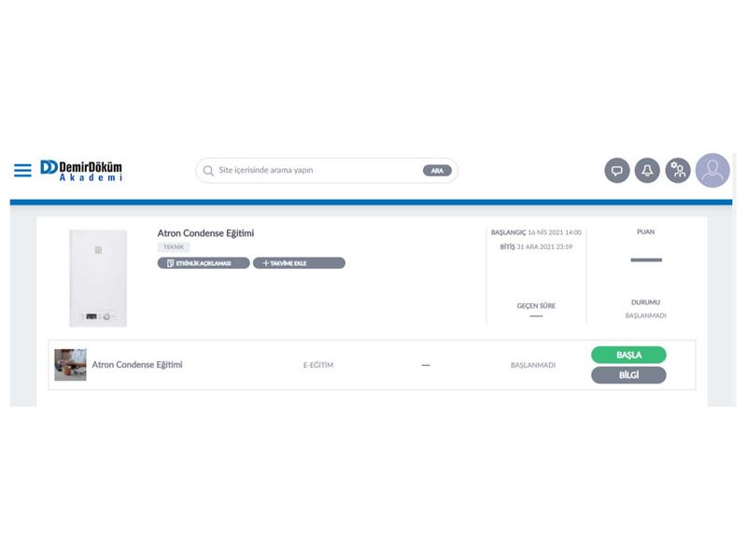This screenshot has height=560, width=747.
Task: Click the Atron Condense Eğitimi header title
Action: click(x=205, y=233)
